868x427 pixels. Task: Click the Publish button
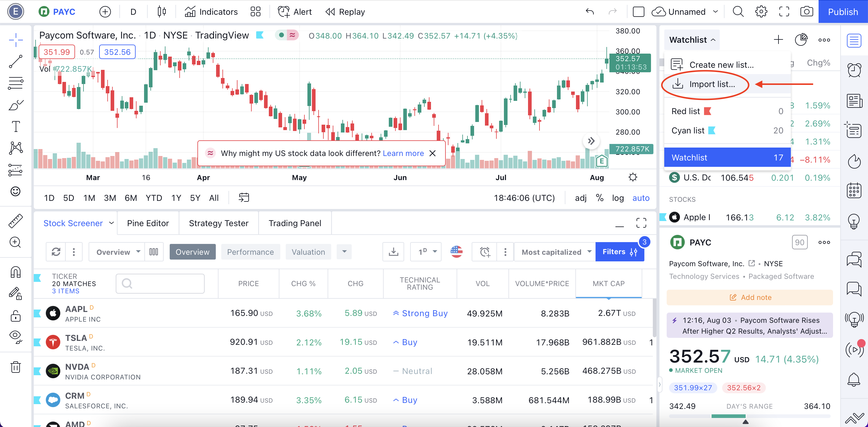pyautogui.click(x=842, y=12)
